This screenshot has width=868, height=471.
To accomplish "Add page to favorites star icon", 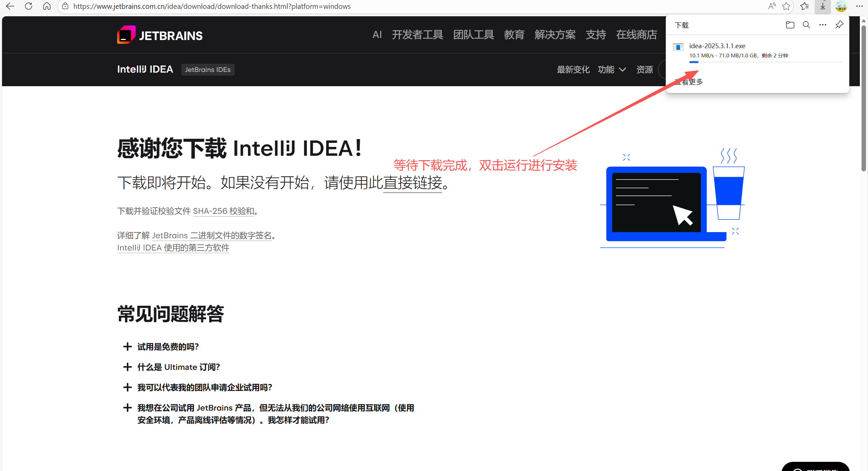I will 786,6.
